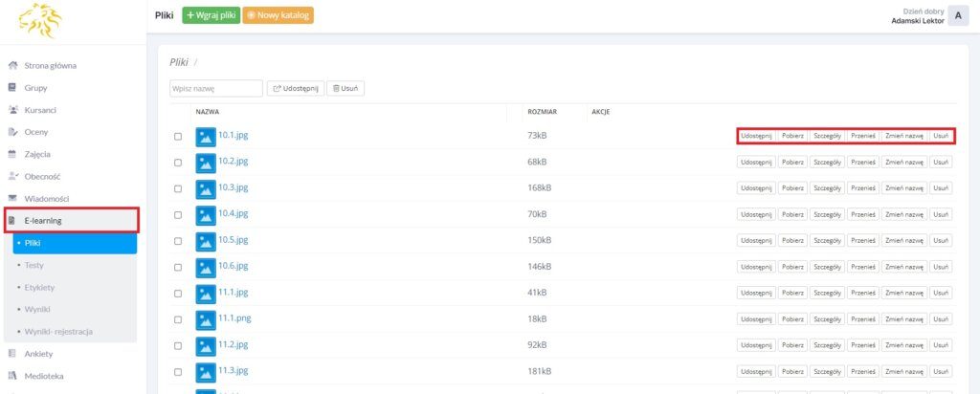Tick the checkbox for 10.1.jpg
The width and height of the screenshot is (980, 394).
coord(178,137)
